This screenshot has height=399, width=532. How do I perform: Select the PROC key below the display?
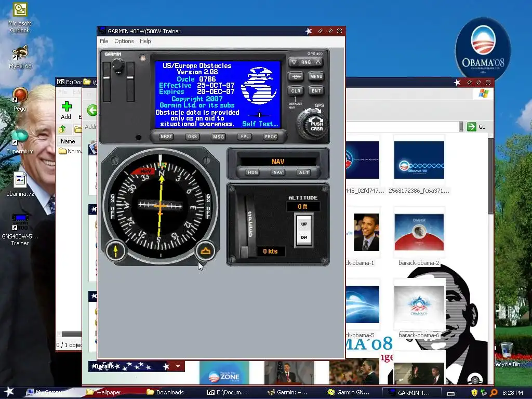pyautogui.click(x=271, y=137)
